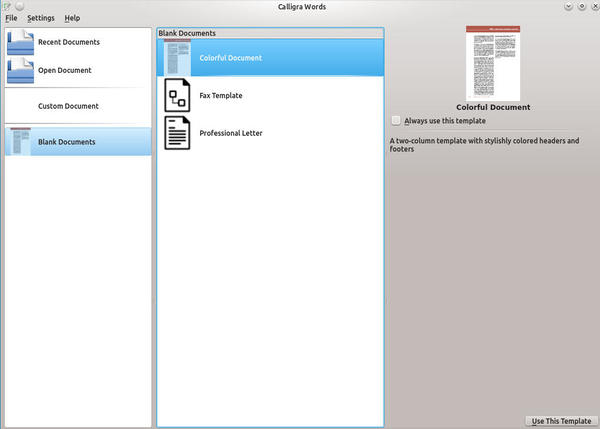Maximize the Calligra Words window

582,6
